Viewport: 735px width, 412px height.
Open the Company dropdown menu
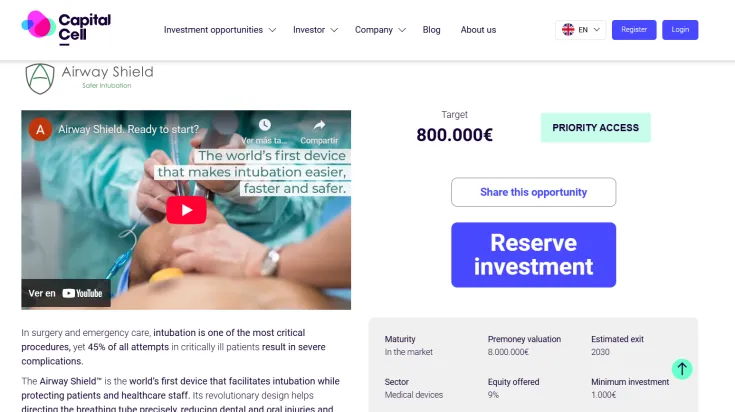(x=380, y=30)
